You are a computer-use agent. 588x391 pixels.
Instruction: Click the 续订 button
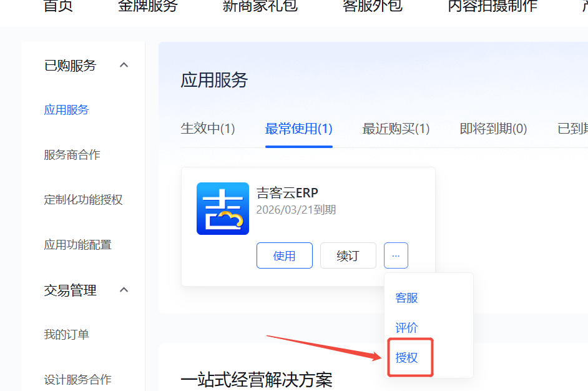348,255
